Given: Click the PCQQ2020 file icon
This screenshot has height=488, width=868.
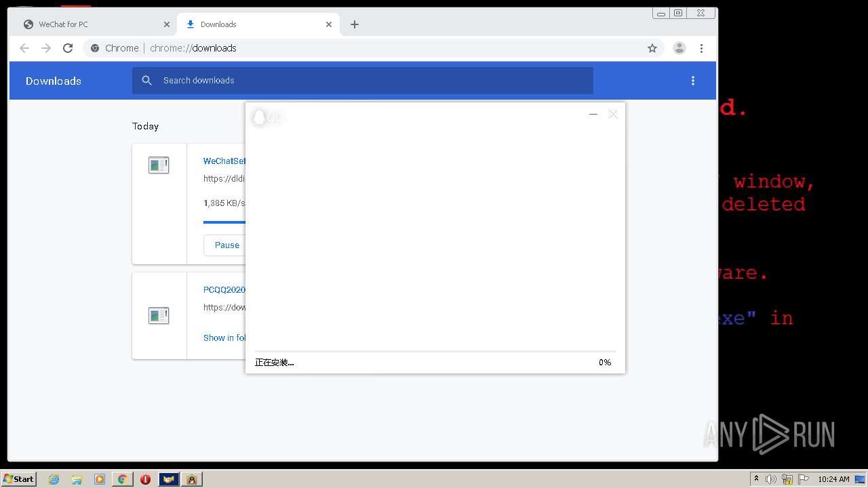Looking at the screenshot, I should 159,315.
